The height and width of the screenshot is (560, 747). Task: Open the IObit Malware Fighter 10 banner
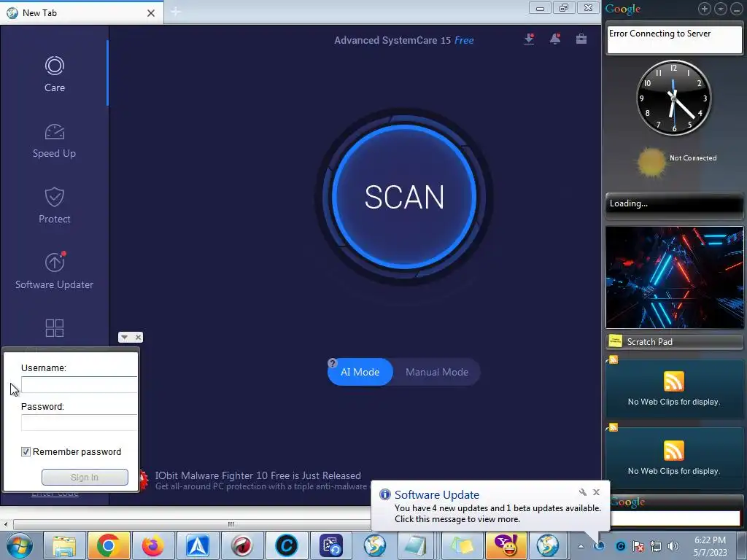coord(258,481)
